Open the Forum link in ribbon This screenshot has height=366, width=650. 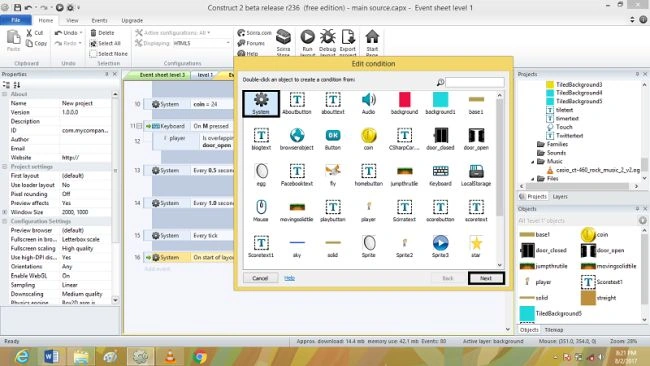coord(251,43)
